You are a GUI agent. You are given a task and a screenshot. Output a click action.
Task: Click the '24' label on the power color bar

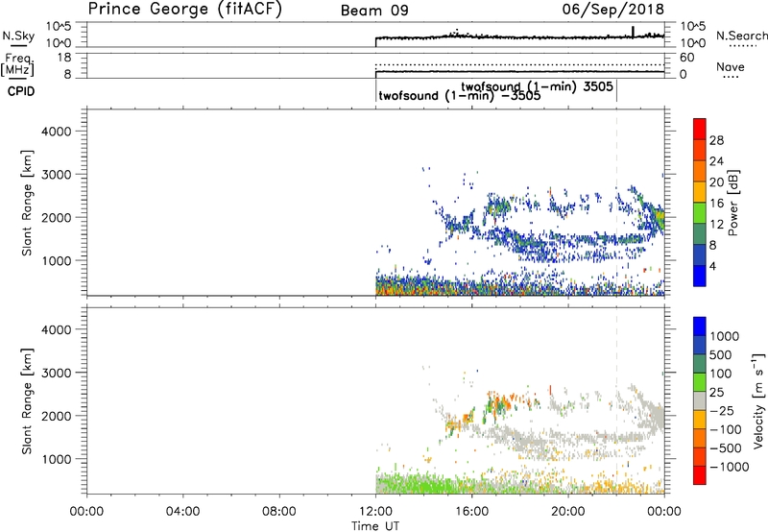(716, 161)
